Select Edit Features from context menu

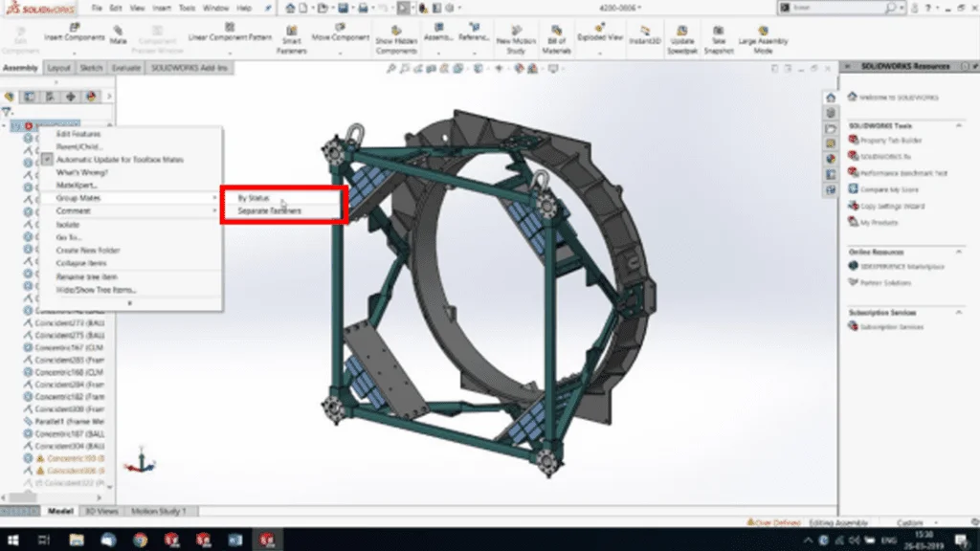tap(78, 134)
